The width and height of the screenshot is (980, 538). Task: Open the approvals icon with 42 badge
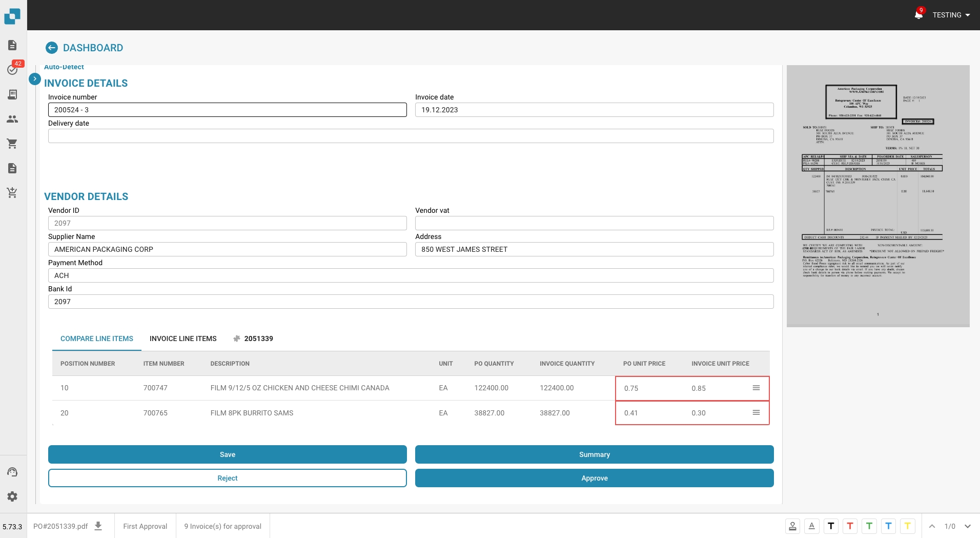[13, 69]
